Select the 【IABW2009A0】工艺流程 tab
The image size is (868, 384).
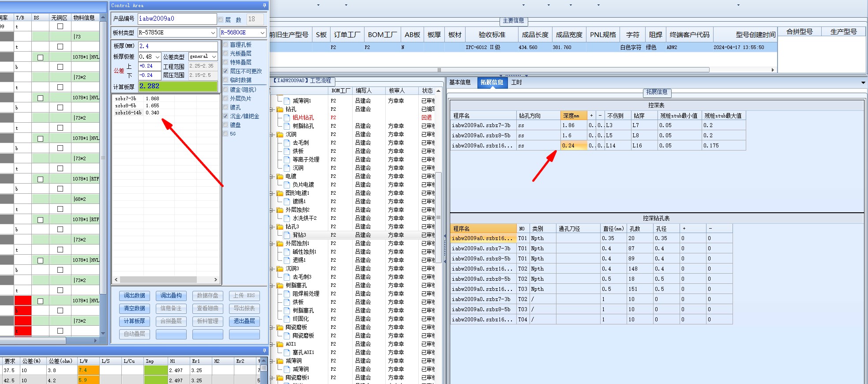point(302,81)
